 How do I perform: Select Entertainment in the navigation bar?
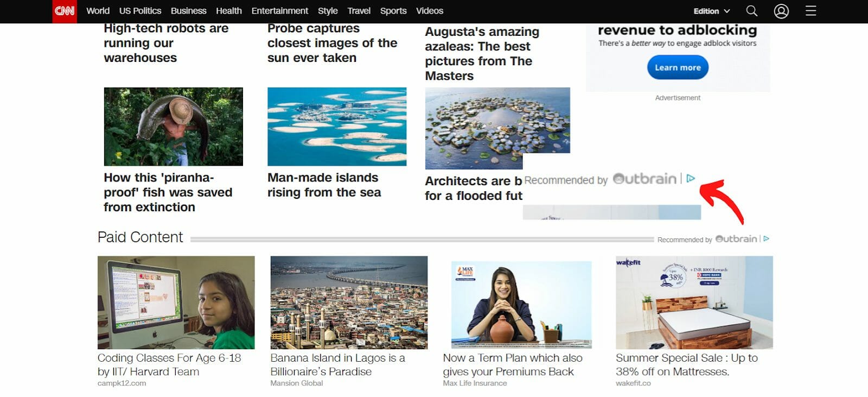279,11
